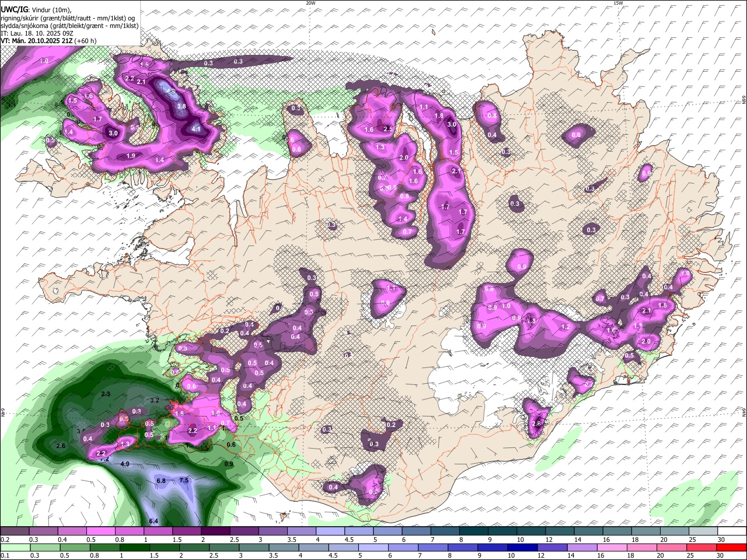
Task: Select the grey-green 3 swatch in the rain legend
Action: pos(256,547)
